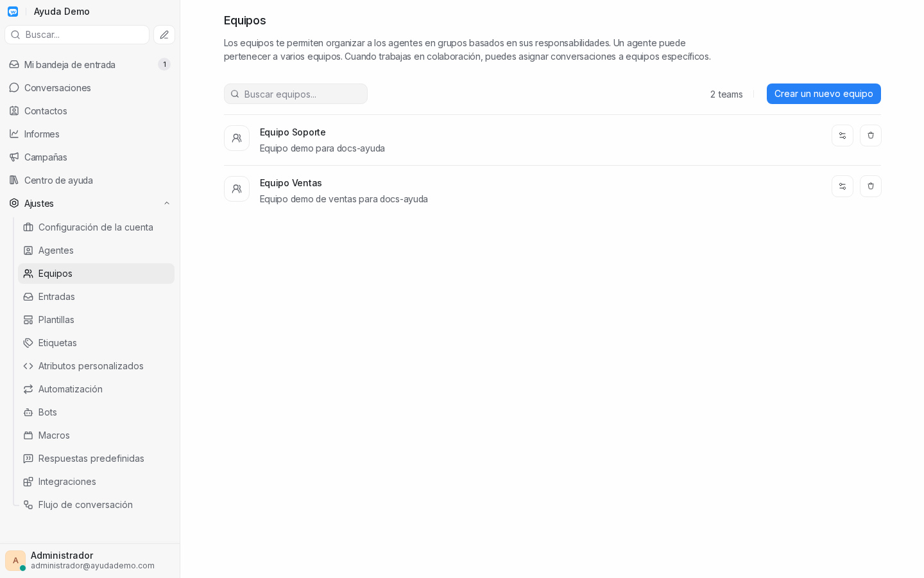The height and width of the screenshot is (578, 924).
Task: Open the Ayuda Demo account switcher
Action: 62,12
